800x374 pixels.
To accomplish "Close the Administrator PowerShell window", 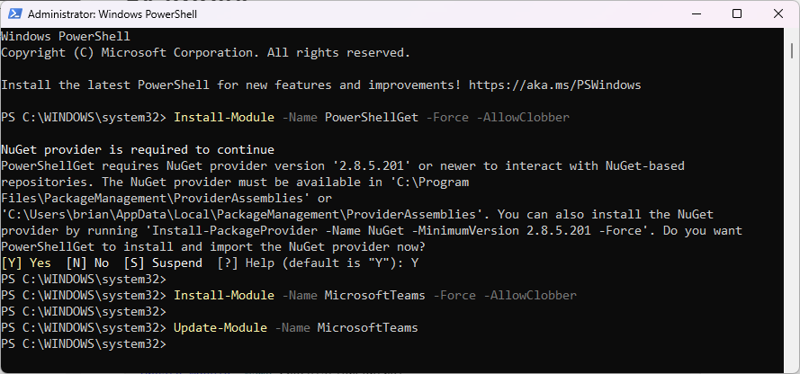I will [x=778, y=14].
